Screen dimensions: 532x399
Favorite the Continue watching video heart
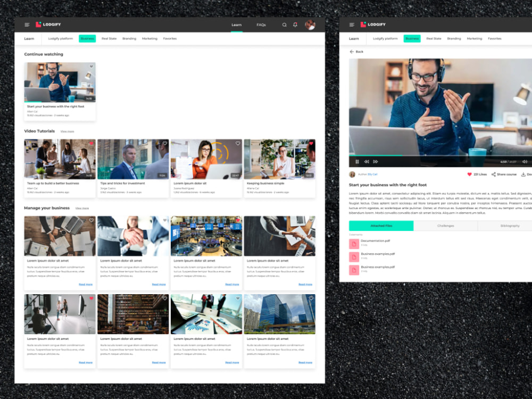pyautogui.click(x=92, y=66)
